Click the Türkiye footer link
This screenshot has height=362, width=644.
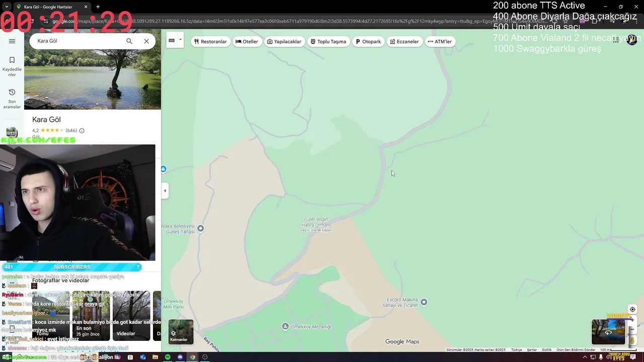(x=517, y=349)
